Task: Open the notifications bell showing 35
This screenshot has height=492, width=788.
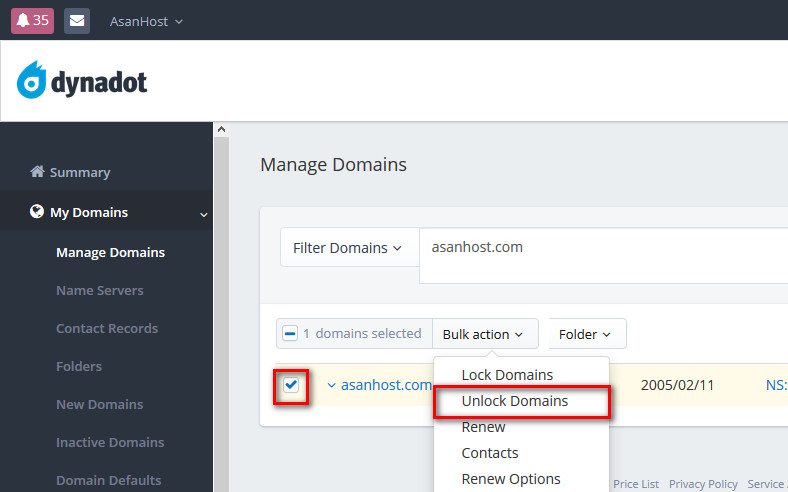Action: 32,20
